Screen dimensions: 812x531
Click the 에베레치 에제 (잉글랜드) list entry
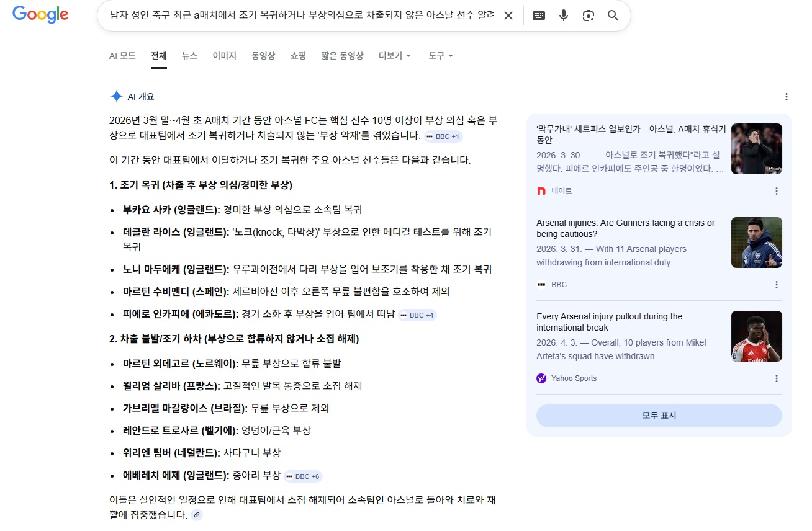pyautogui.click(x=202, y=475)
